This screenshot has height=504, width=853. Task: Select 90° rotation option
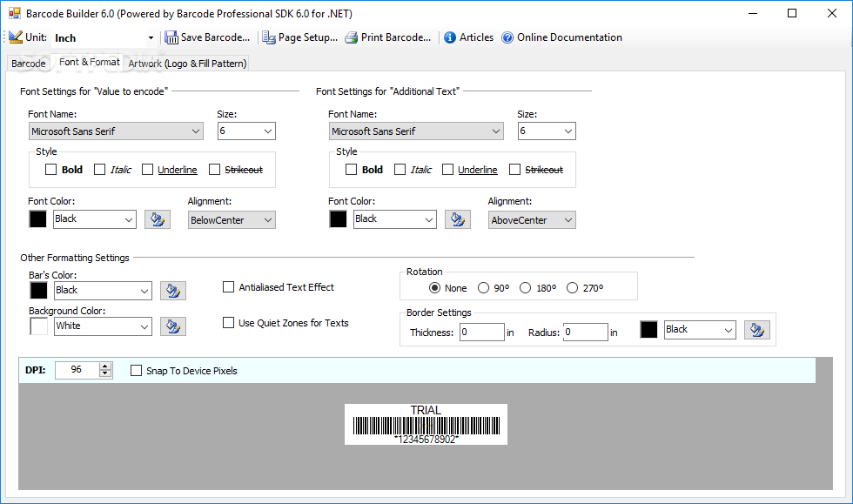point(484,288)
